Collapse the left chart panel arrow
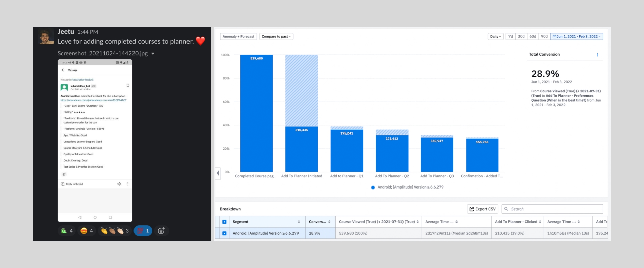This screenshot has width=644, height=268. pos(218,173)
